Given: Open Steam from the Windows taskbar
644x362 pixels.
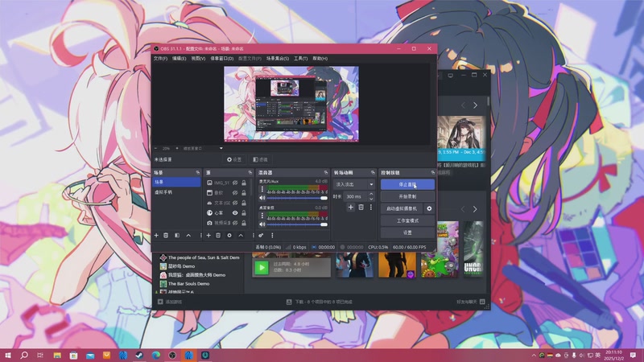Looking at the screenshot, I should (139, 355).
